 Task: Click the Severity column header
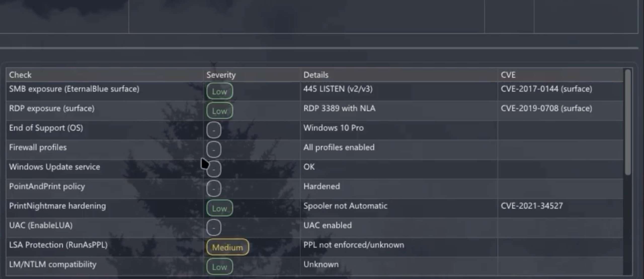[x=221, y=75]
